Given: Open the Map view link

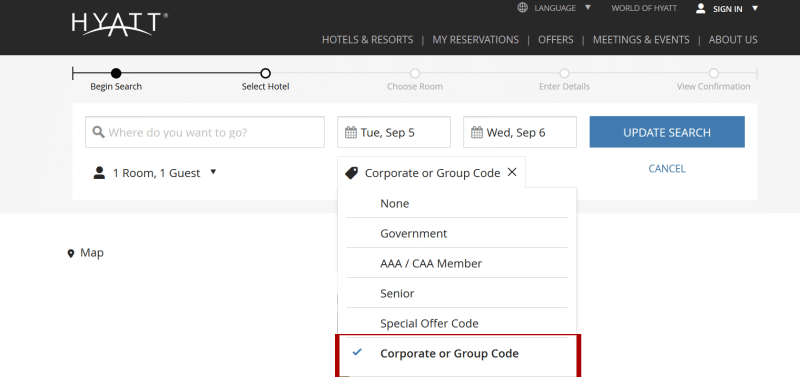Looking at the screenshot, I should [92, 253].
